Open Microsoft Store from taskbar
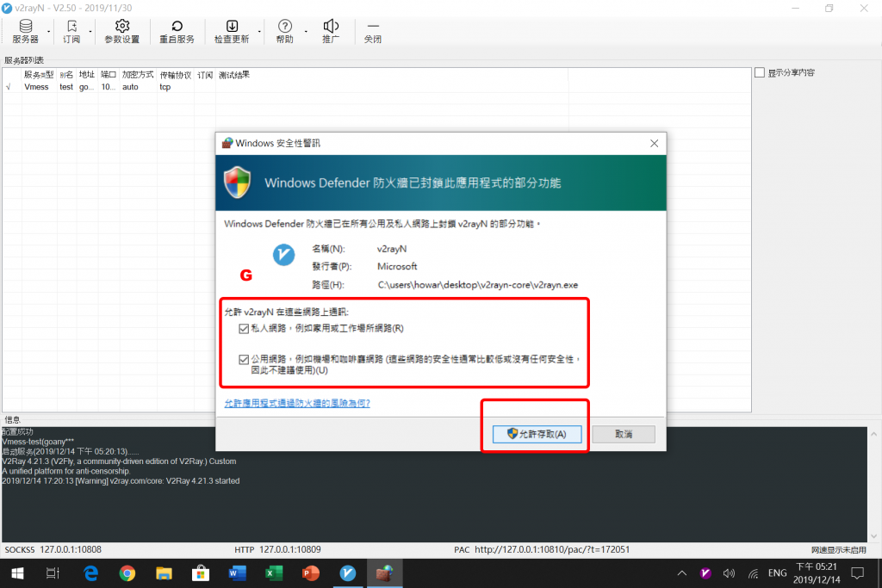The height and width of the screenshot is (588, 882). pos(200,573)
